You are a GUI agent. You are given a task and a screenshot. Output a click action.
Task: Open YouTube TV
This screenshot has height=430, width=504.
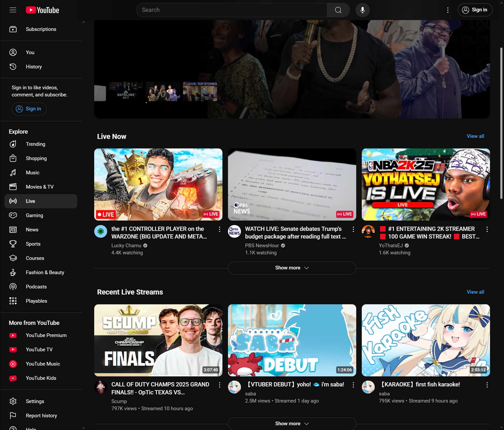coord(41,350)
